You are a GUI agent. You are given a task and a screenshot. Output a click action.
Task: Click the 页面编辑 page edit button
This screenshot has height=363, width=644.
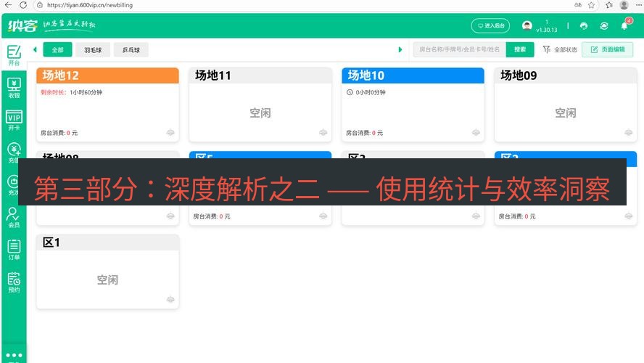coord(607,49)
